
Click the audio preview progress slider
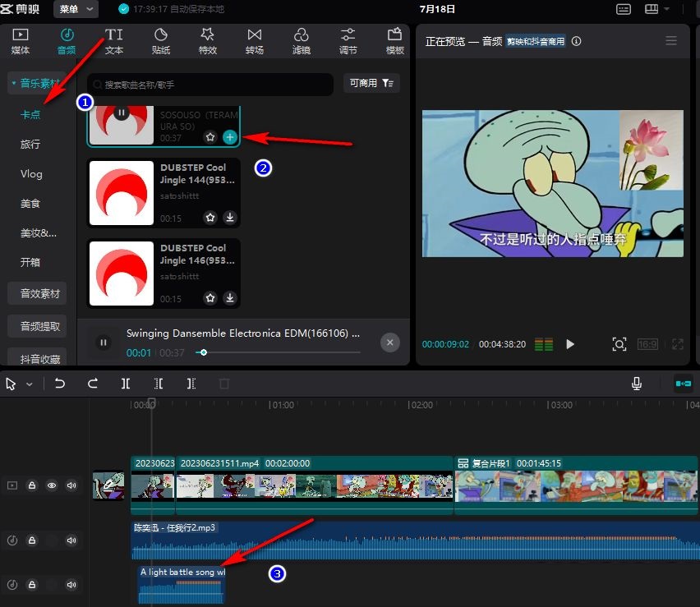coord(279,352)
